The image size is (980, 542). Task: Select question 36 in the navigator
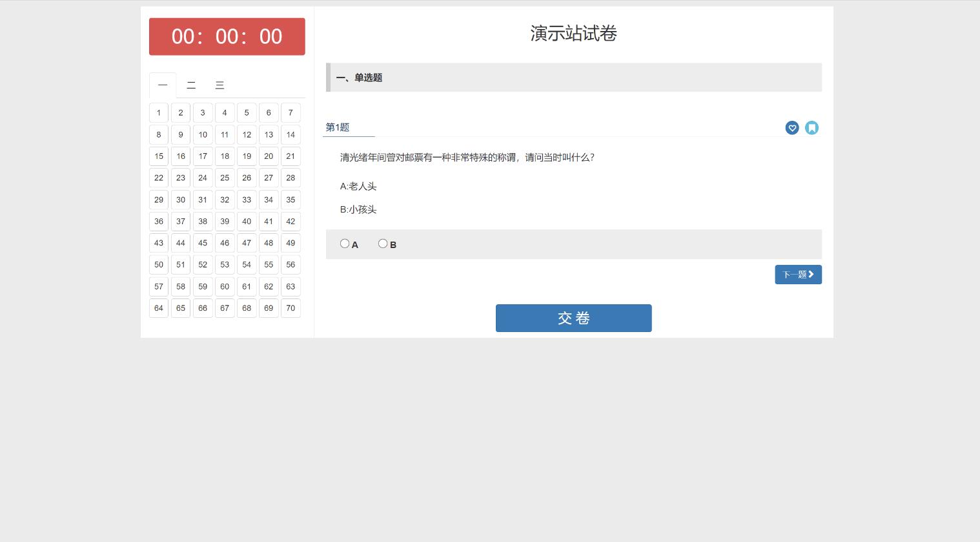tap(159, 222)
